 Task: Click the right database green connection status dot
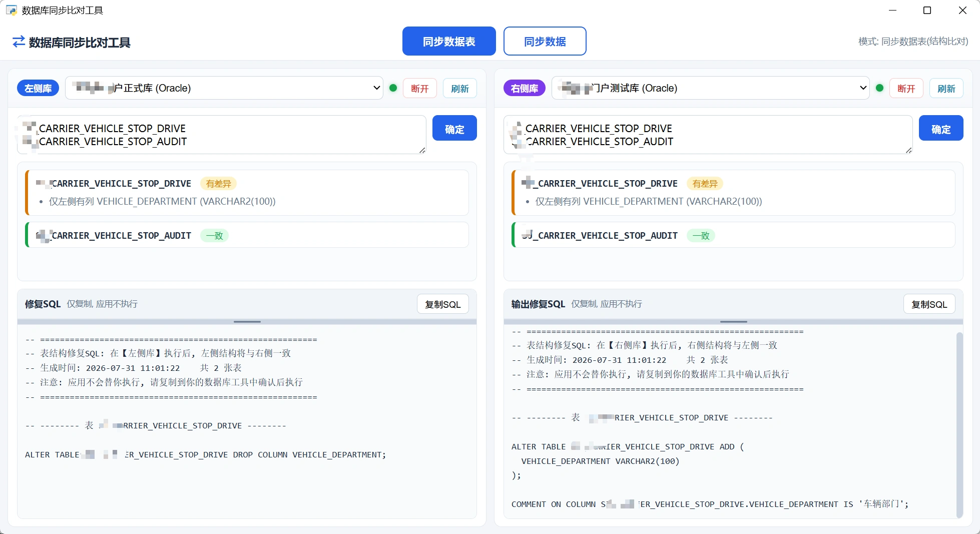click(879, 88)
